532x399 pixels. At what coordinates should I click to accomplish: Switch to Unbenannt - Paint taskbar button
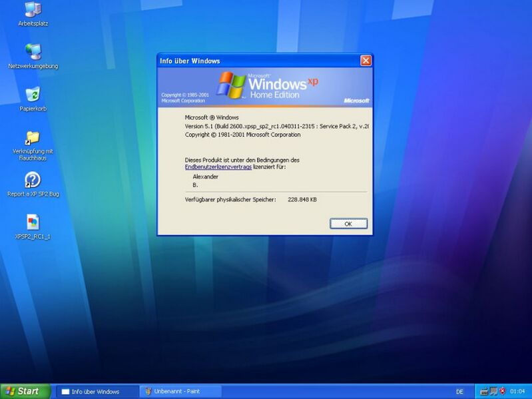point(180,392)
